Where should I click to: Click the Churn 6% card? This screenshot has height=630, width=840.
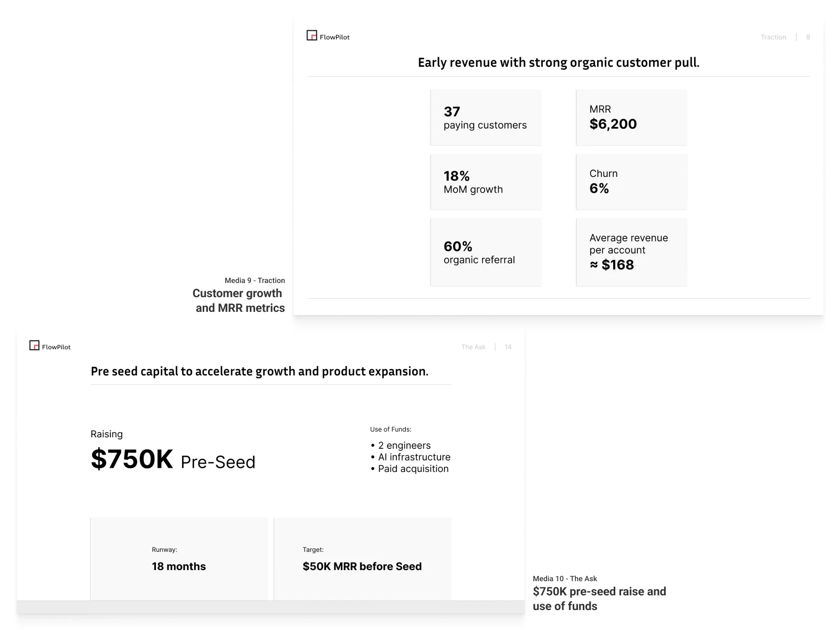pyautogui.click(x=631, y=182)
